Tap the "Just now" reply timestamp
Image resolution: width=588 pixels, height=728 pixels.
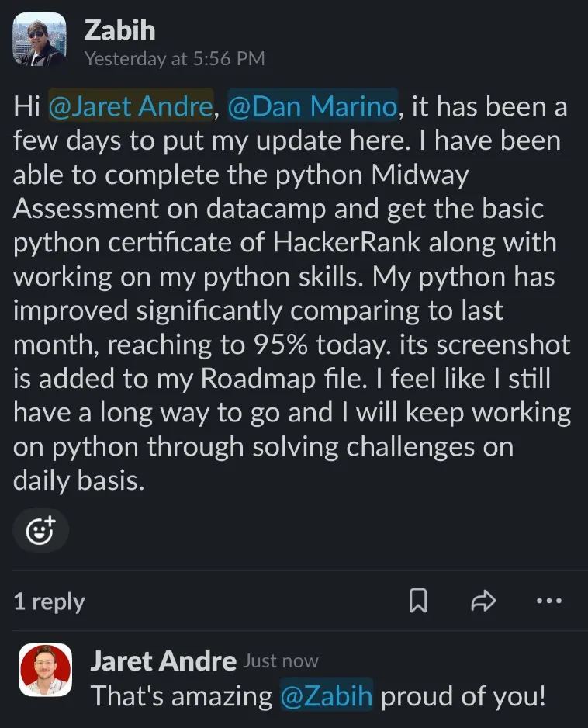pyautogui.click(x=281, y=661)
